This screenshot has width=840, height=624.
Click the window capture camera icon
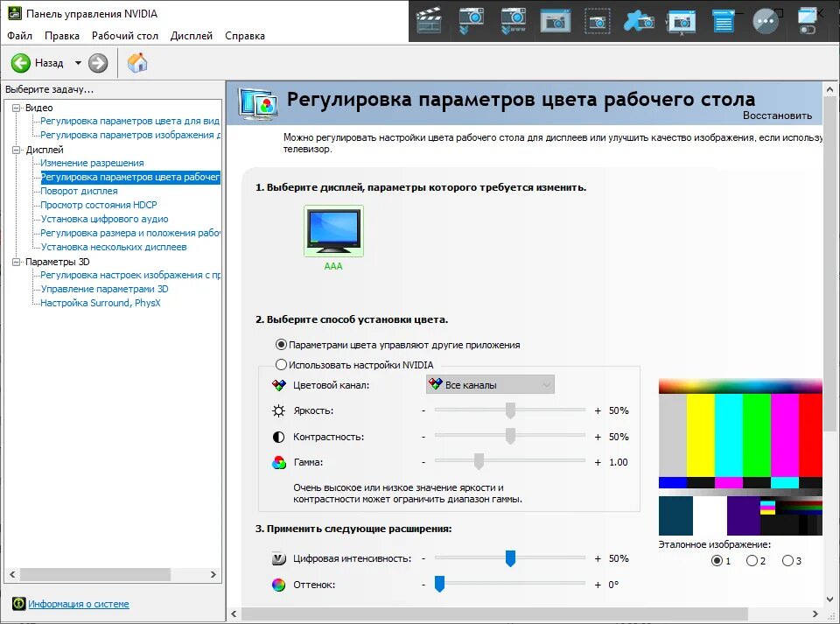(x=555, y=21)
